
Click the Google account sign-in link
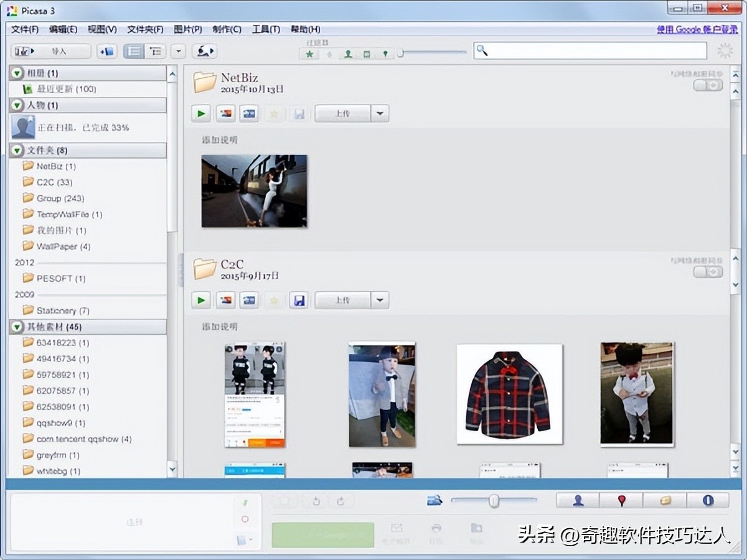(697, 29)
